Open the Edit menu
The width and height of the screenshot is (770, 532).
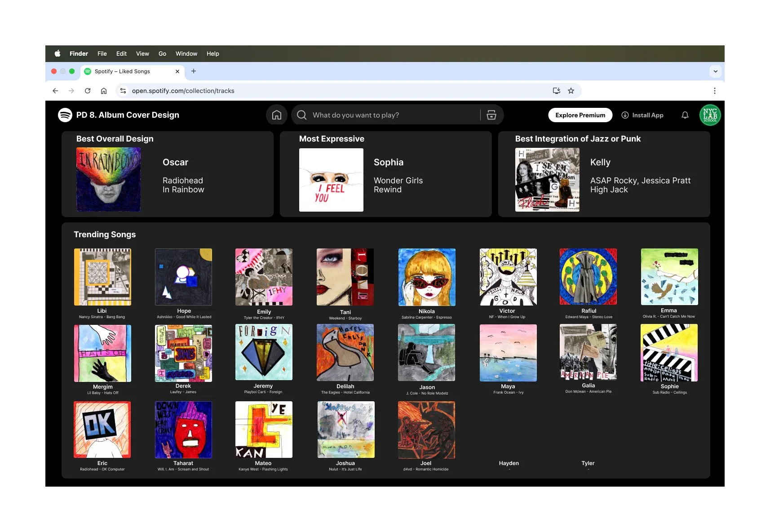(x=121, y=53)
